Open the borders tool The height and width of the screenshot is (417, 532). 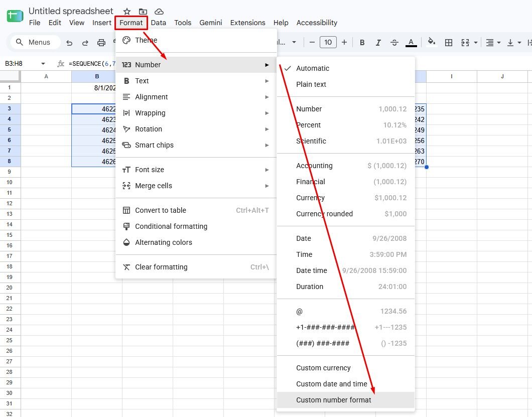pos(449,43)
